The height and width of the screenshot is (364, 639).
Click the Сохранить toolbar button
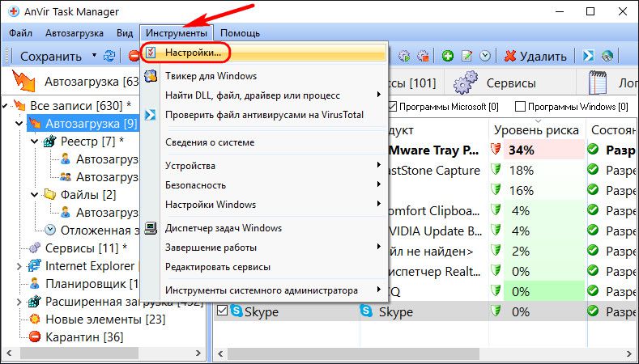point(50,56)
